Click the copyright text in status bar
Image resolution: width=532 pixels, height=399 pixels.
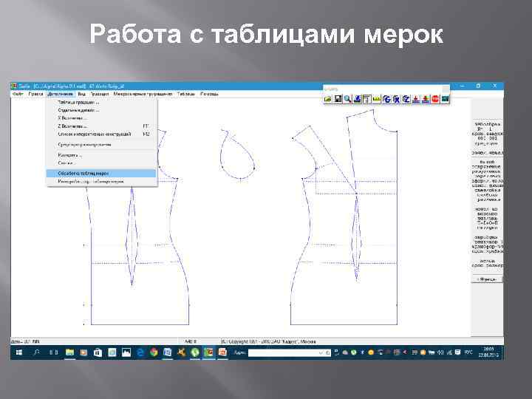point(268,341)
